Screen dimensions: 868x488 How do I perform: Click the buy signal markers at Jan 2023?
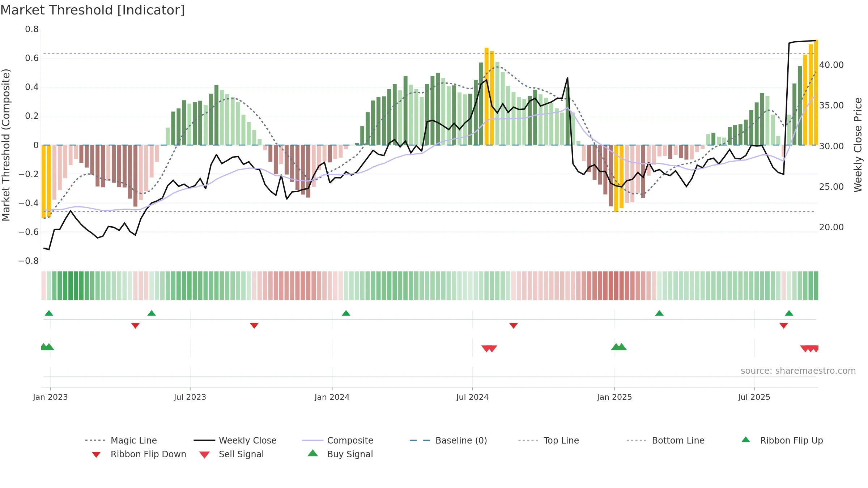47,347
